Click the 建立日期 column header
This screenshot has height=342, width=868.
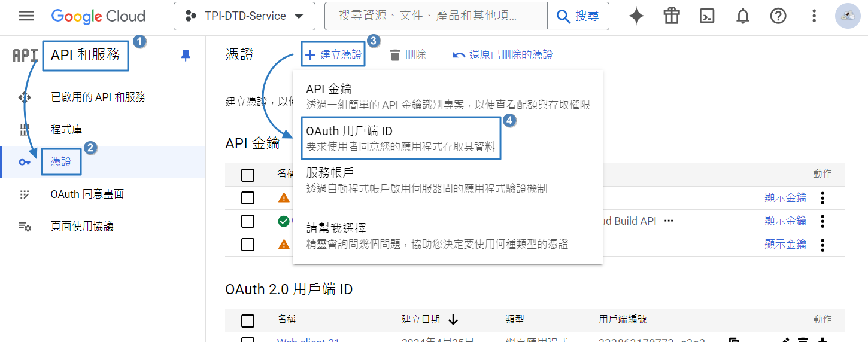421,320
